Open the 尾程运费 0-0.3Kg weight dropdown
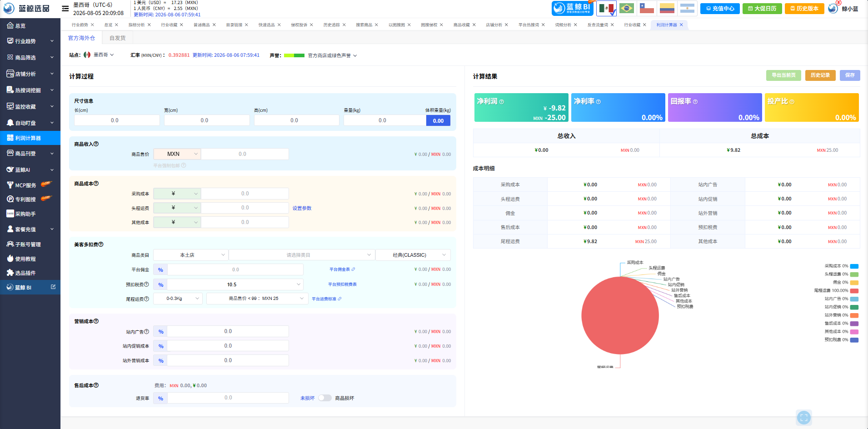The height and width of the screenshot is (429, 868). [178, 299]
